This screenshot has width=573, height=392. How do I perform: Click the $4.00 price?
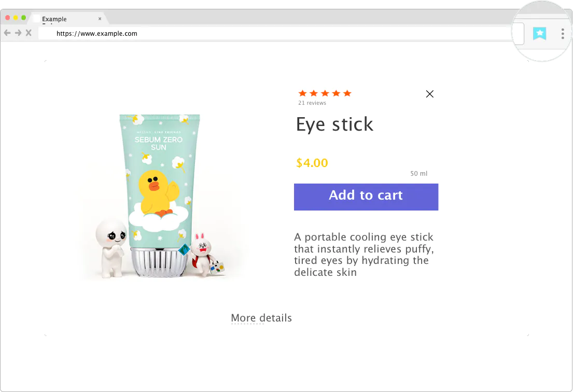pos(312,163)
